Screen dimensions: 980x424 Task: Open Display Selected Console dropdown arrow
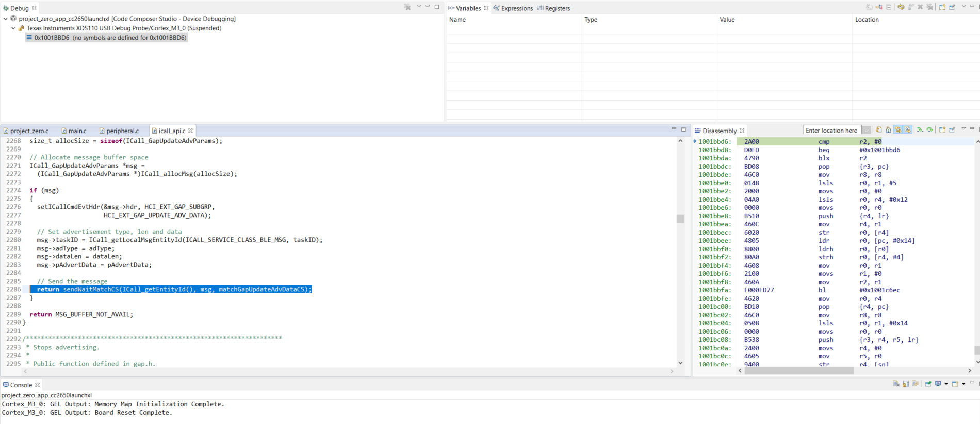pos(946,384)
